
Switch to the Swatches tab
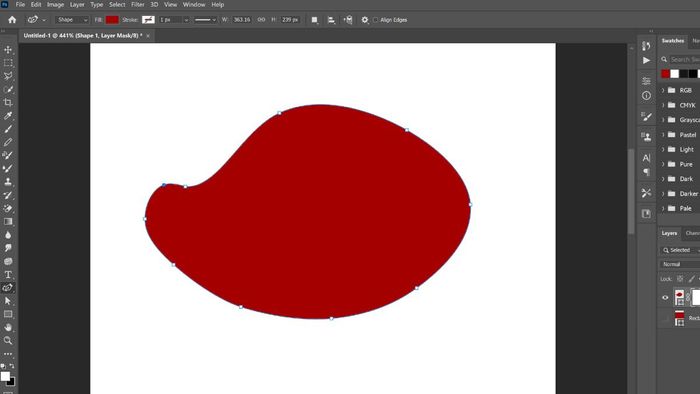pyautogui.click(x=672, y=41)
